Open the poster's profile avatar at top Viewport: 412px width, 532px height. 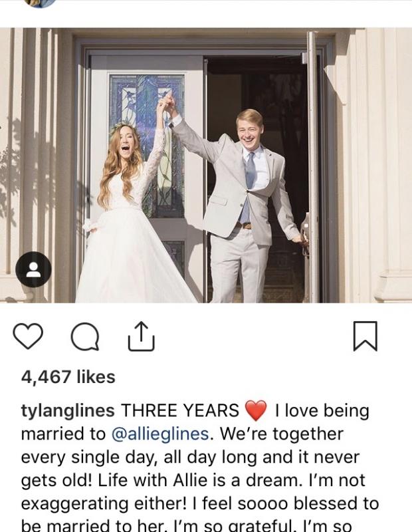[x=40, y=3]
